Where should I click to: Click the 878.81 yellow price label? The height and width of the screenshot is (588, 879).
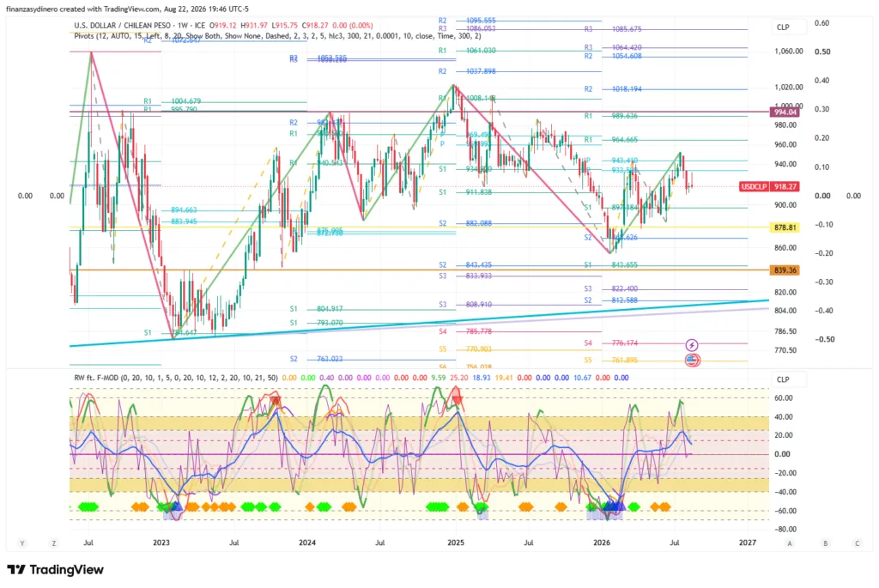[x=785, y=227]
